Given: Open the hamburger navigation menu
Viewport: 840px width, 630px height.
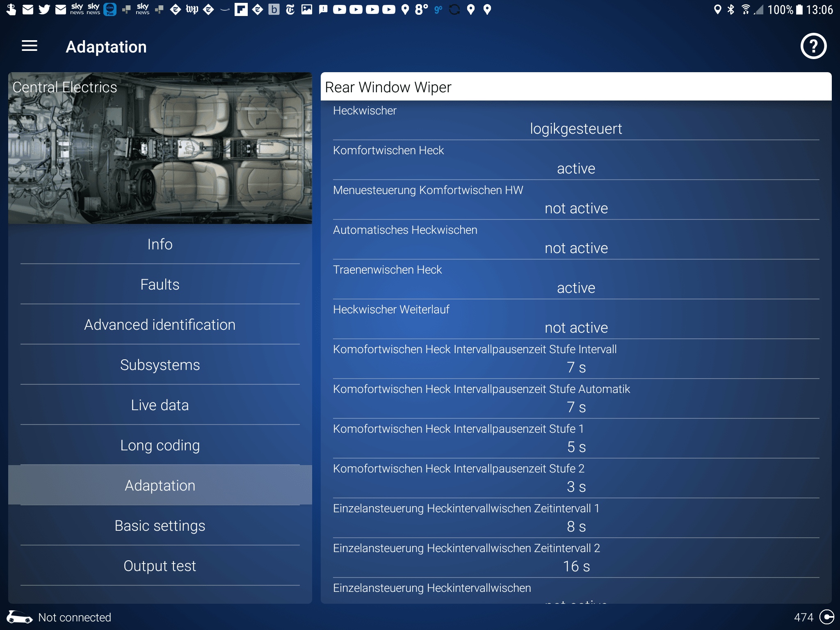Looking at the screenshot, I should (29, 46).
